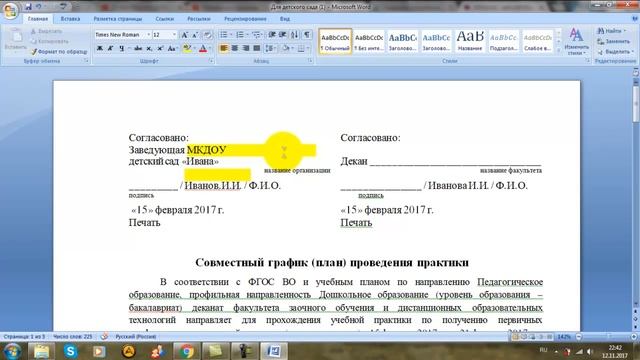The height and width of the screenshot is (360, 640).
Task: Center the text
Action: 235,49
